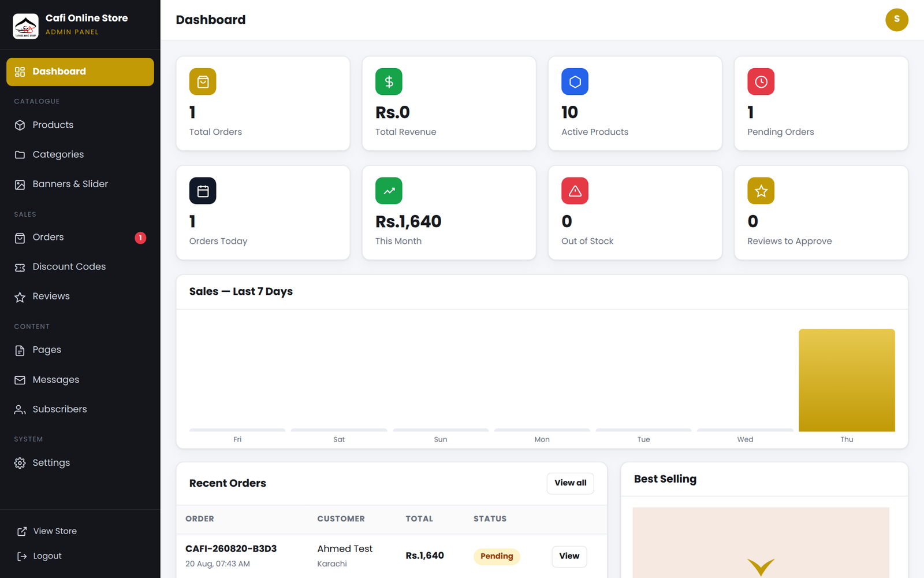Click the View Store external link icon
Image resolution: width=924 pixels, height=578 pixels.
pos(22,531)
